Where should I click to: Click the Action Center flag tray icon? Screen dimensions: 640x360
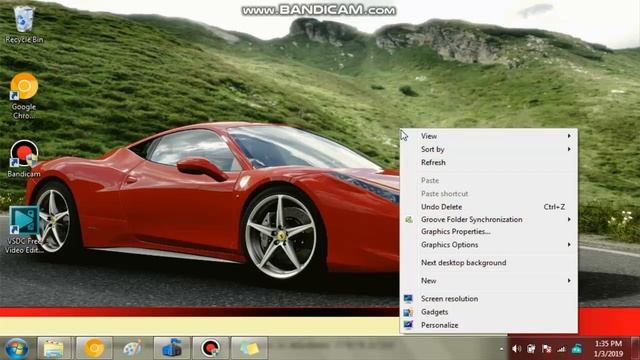coord(547,349)
